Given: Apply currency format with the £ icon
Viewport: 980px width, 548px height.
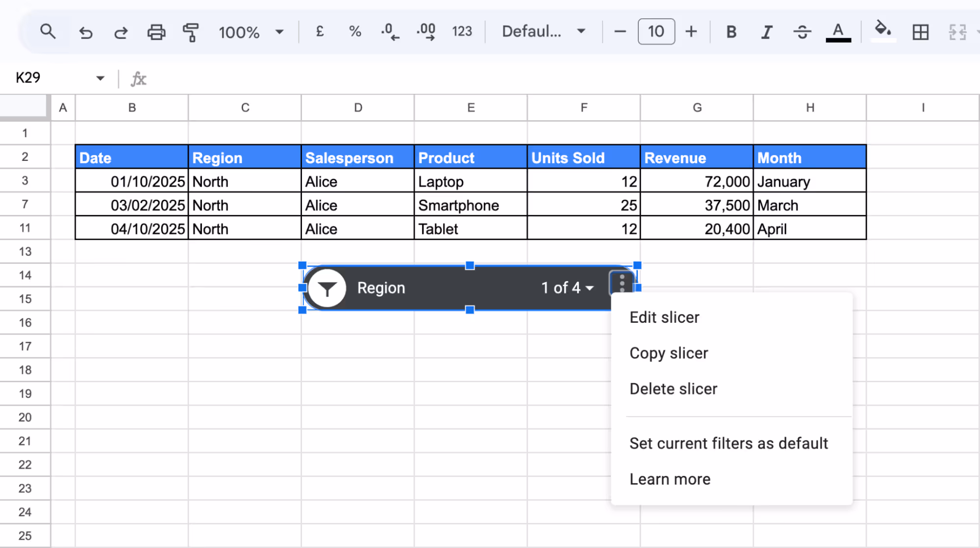Looking at the screenshot, I should click(319, 31).
